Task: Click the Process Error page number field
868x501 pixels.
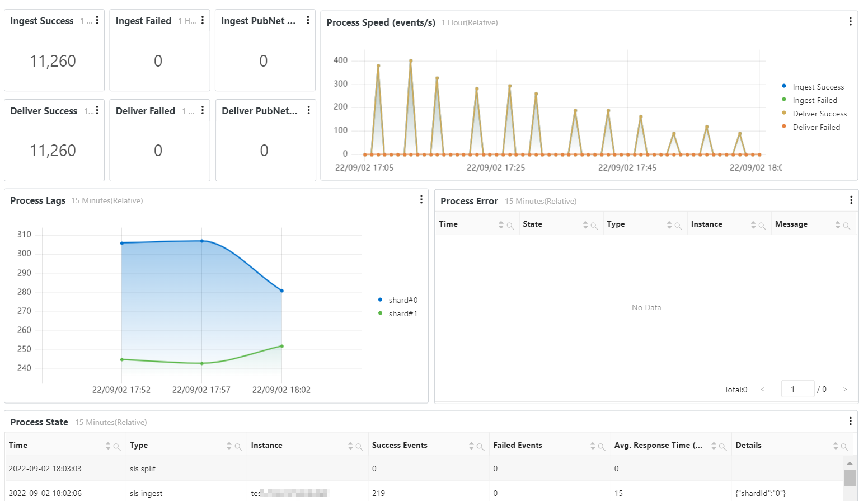Action: (x=797, y=389)
